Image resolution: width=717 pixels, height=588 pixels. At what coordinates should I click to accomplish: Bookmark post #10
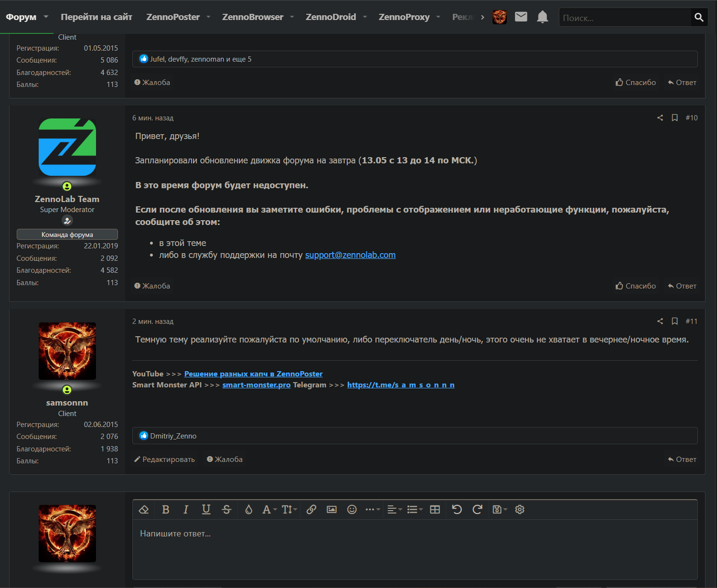click(674, 118)
